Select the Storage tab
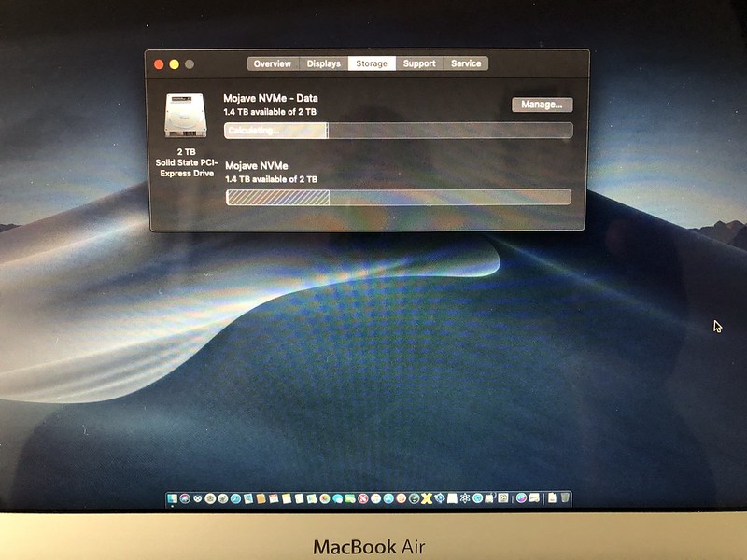 (372, 63)
